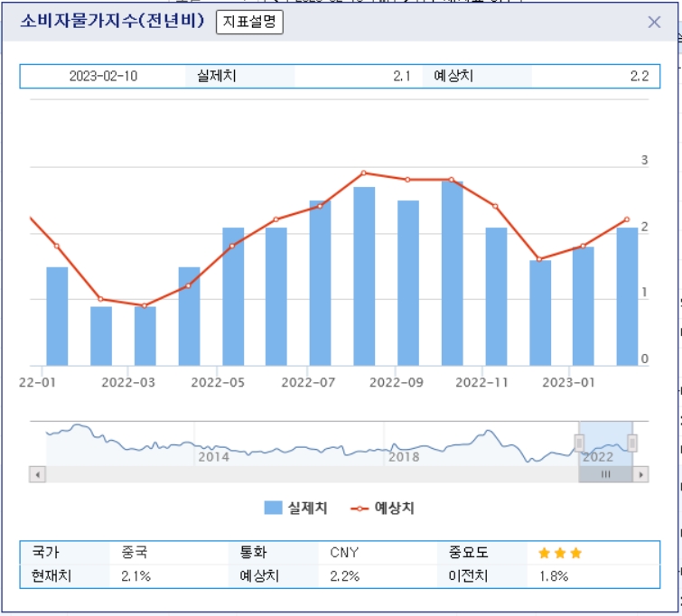
Task: Click the 실제치 value 2.1 in the header row
Action: (402, 76)
